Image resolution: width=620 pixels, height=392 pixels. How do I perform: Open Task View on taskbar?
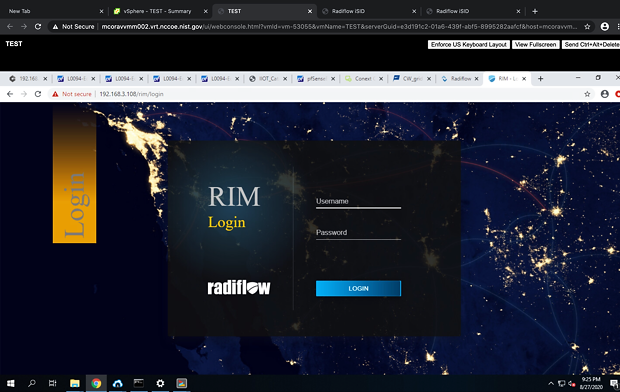coord(53,383)
